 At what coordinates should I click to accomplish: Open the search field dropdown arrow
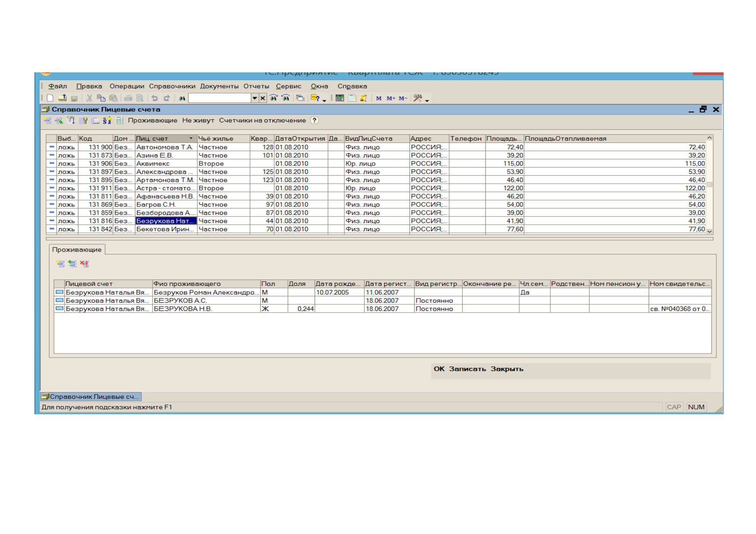(255, 98)
